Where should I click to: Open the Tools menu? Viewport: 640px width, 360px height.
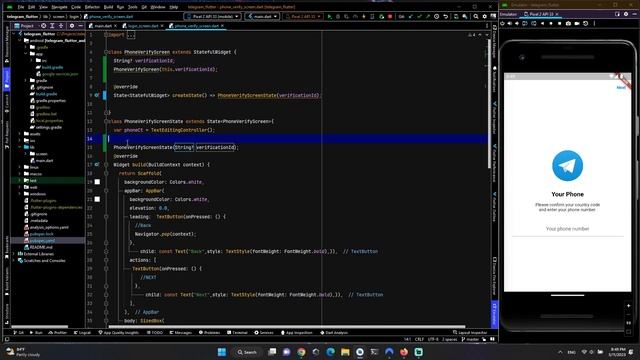tap(133, 7)
